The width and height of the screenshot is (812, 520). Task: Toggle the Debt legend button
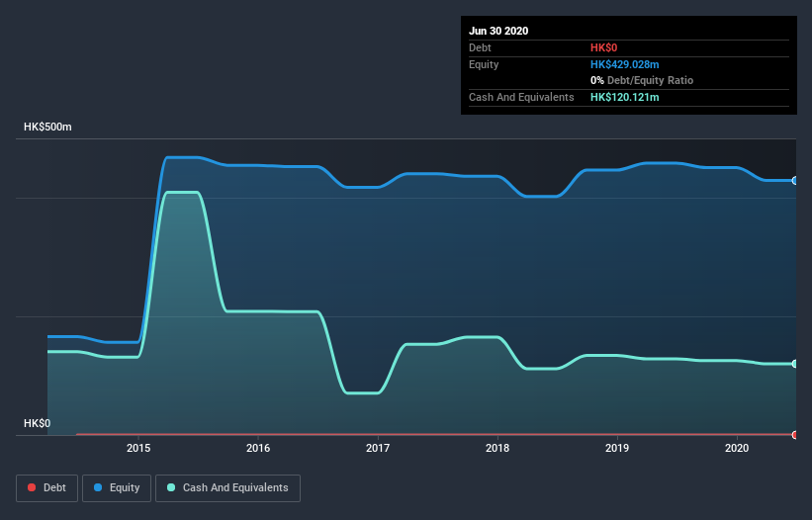pyautogui.click(x=46, y=488)
